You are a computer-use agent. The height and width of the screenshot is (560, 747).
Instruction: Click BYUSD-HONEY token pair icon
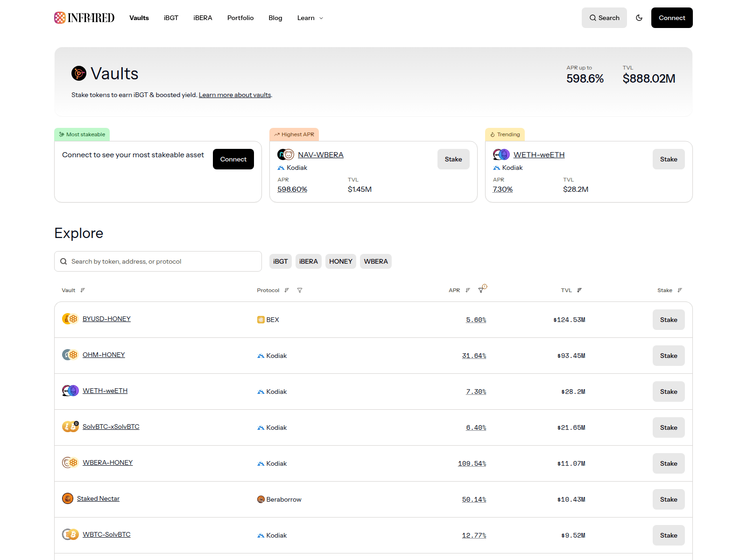pos(70,319)
